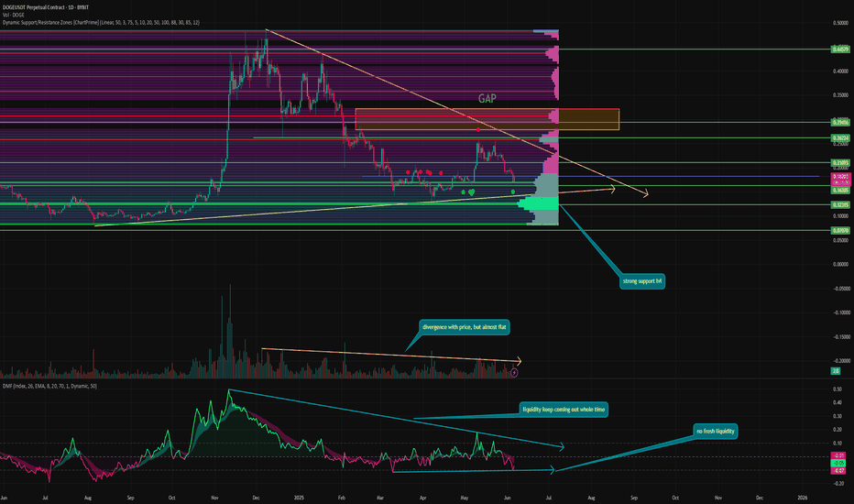854x504 pixels.
Task: Click the pink current price label
Action: (841, 180)
